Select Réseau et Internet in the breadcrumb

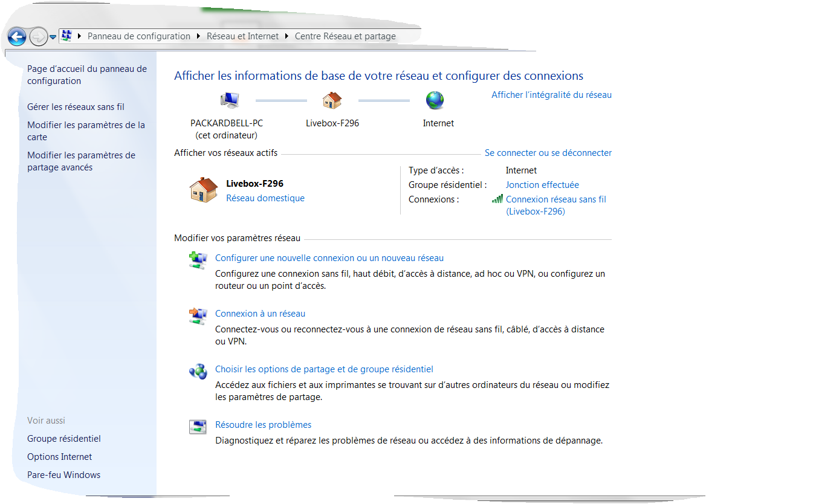pyautogui.click(x=242, y=36)
